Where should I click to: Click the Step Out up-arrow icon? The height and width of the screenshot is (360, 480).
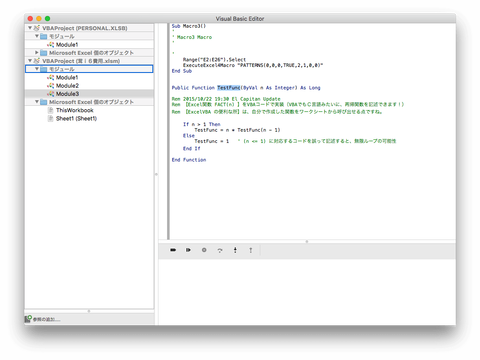(x=251, y=250)
